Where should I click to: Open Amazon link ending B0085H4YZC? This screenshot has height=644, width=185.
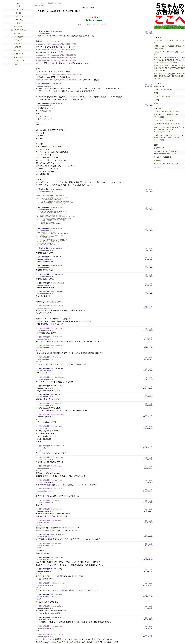click(x=56, y=44)
